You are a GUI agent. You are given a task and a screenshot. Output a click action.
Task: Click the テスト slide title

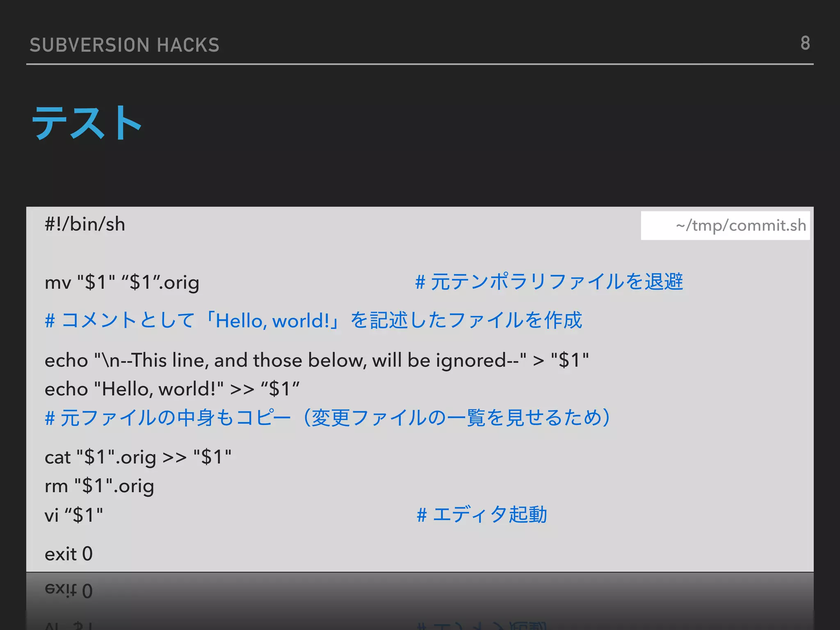point(87,123)
